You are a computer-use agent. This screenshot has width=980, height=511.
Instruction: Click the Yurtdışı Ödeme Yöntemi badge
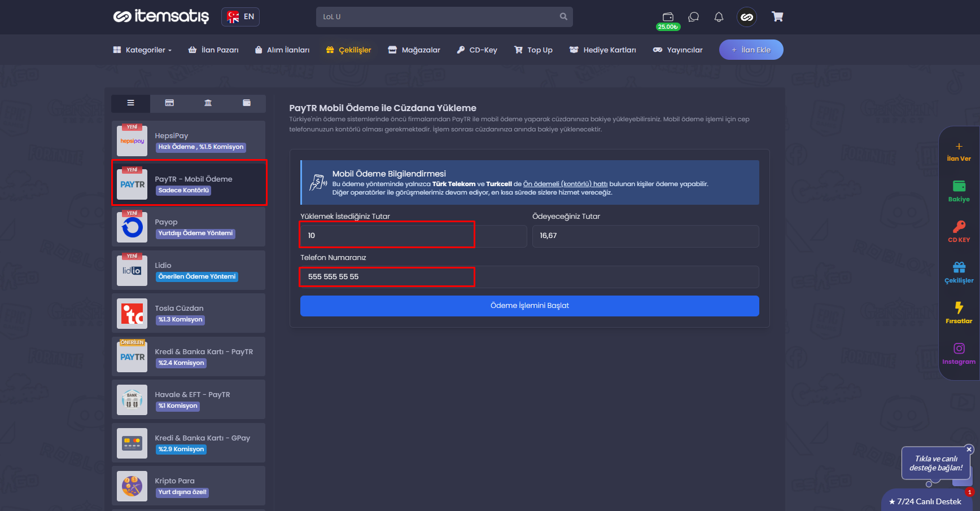tap(195, 234)
